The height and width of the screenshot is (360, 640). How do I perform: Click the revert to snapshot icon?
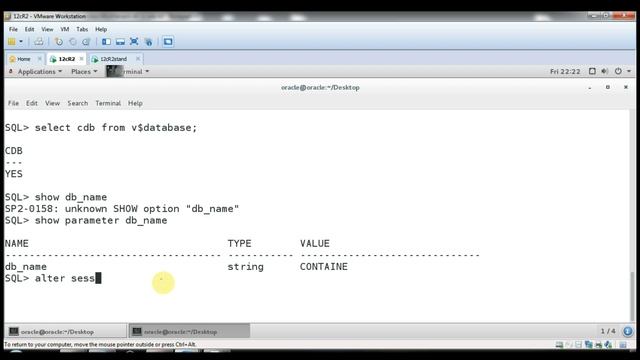point(73,42)
